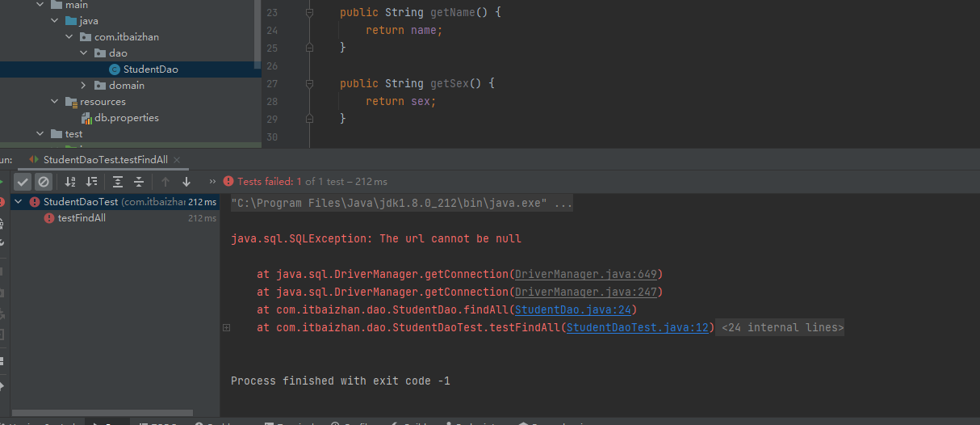Collapse the com.itbaizhan package
Image resolution: width=980 pixels, height=425 pixels.
click(69, 37)
